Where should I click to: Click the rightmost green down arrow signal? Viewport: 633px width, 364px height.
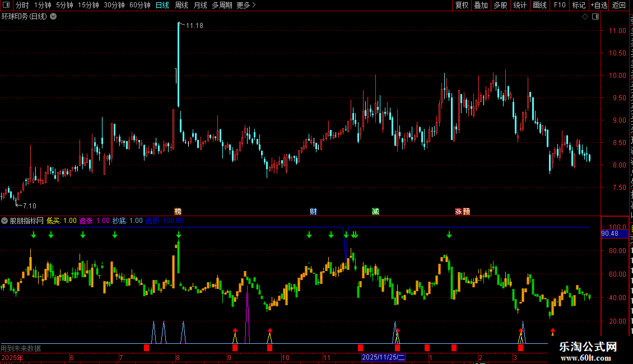pyautogui.click(x=449, y=235)
